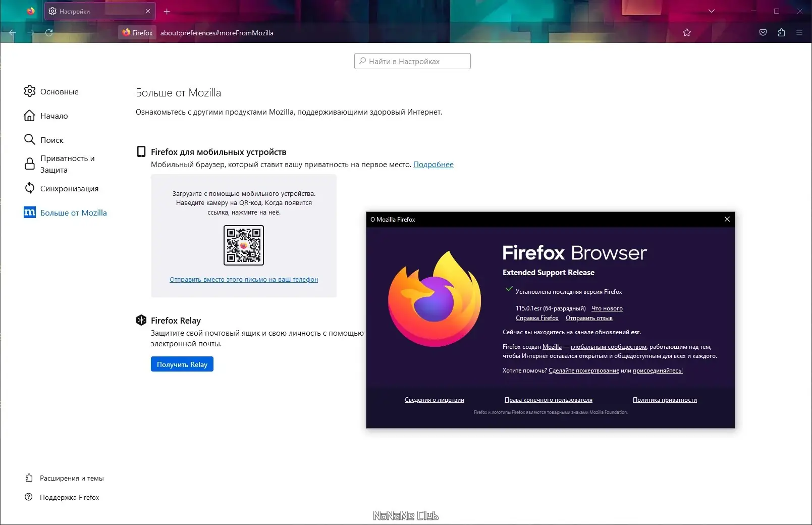Close the О Mozilla Firefox dialog
Viewport: 812px width, 525px height.
click(727, 219)
